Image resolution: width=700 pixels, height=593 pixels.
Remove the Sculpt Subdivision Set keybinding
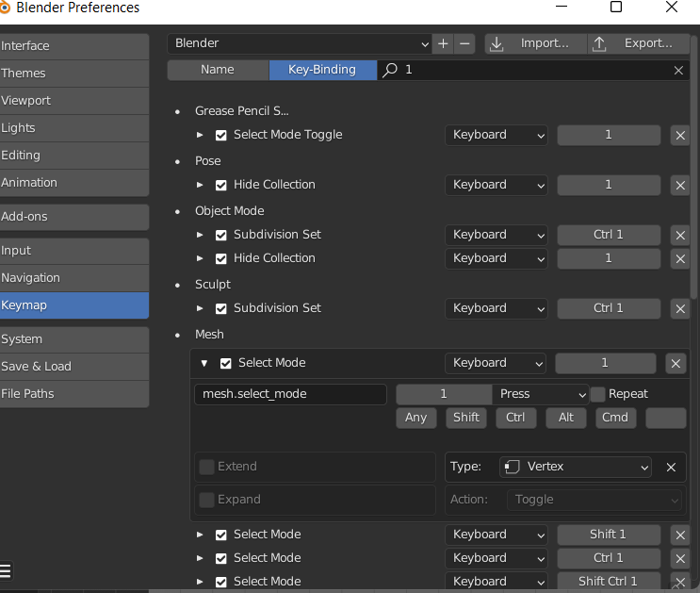tap(679, 308)
